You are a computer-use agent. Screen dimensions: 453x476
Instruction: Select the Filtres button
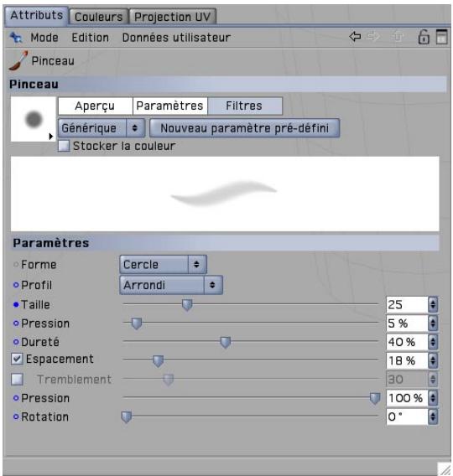(x=245, y=106)
